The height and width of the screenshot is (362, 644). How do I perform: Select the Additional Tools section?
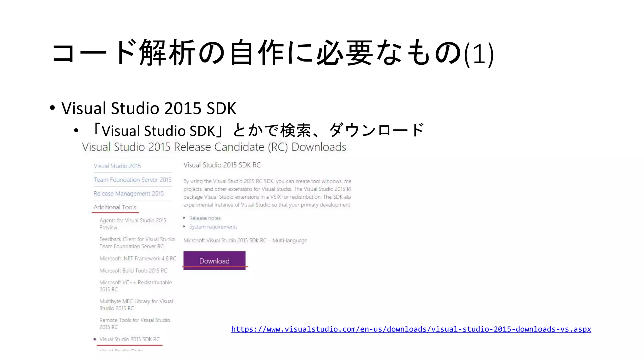pos(115,207)
